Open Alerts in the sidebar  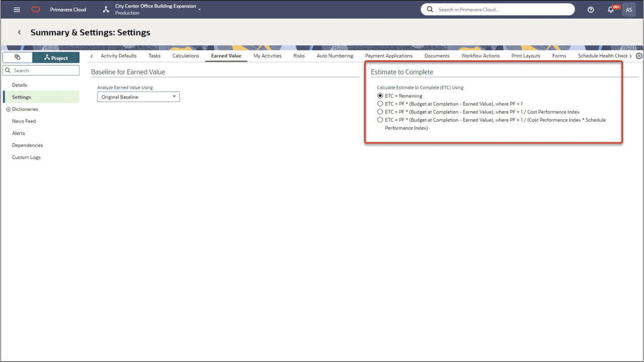tap(19, 133)
